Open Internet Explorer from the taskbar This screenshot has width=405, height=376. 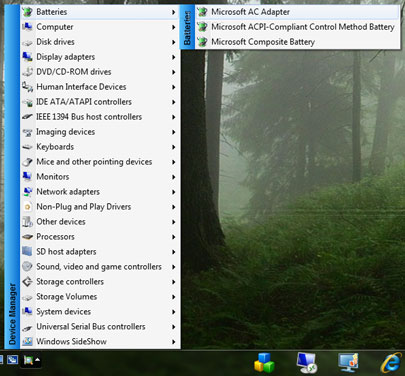[x=391, y=363]
